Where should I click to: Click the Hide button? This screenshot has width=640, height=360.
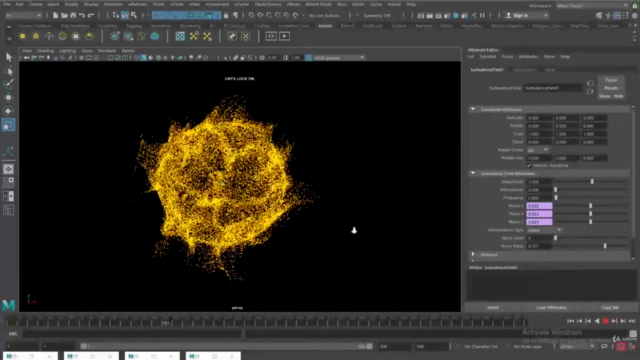(618, 96)
